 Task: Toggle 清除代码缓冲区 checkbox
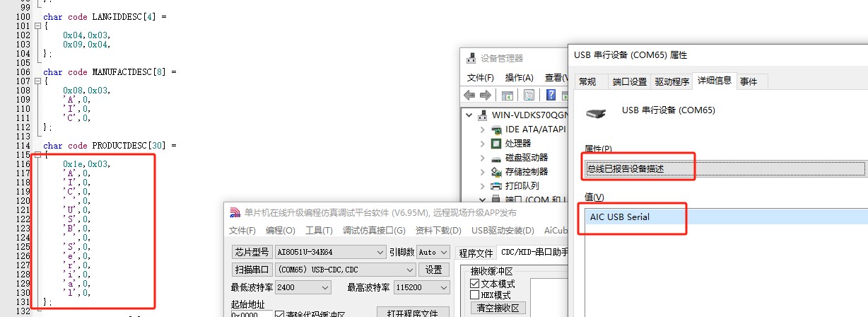[x=279, y=315]
